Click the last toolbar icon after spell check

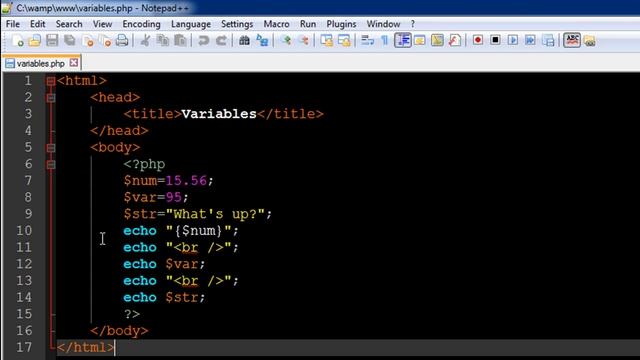589,40
